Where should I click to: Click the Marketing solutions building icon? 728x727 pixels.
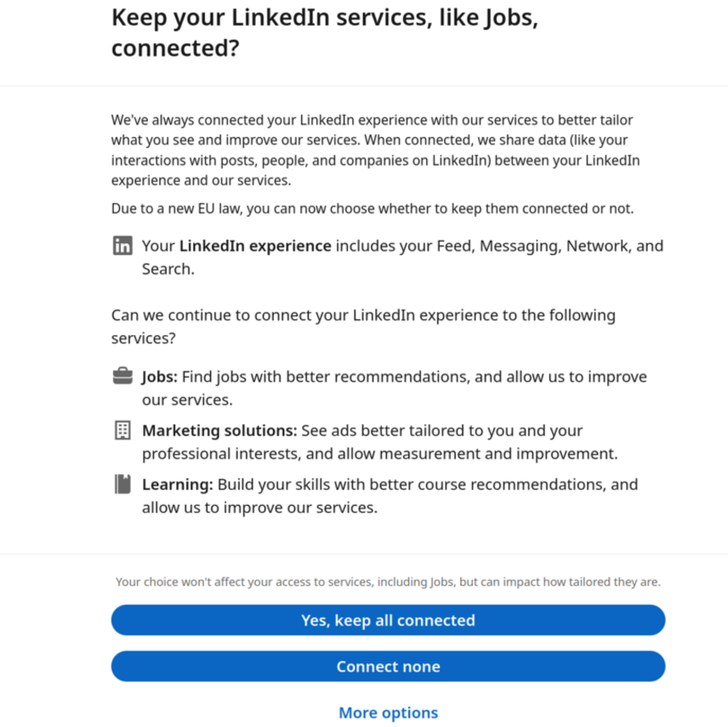click(x=122, y=430)
